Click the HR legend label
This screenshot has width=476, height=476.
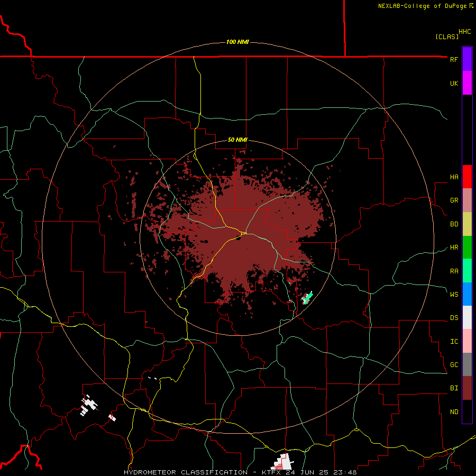[454, 248]
